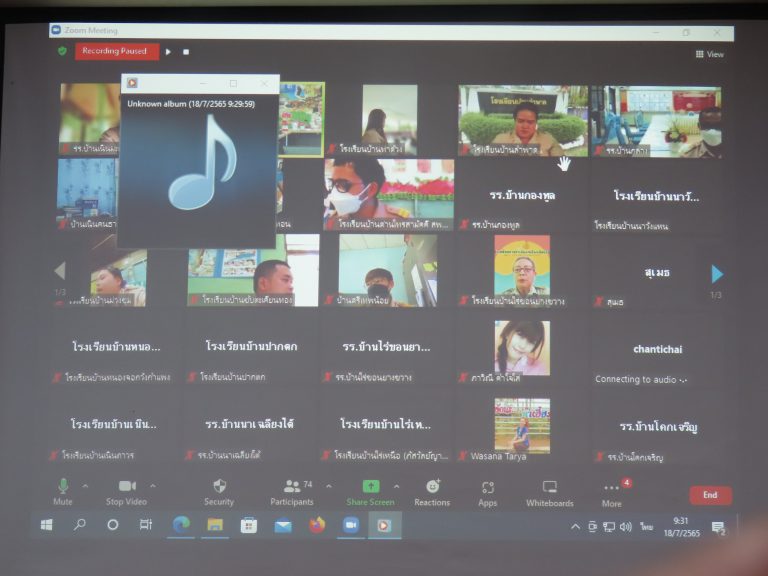Open the Security shield options
The width and height of the screenshot is (768, 576).
pyautogui.click(x=219, y=489)
